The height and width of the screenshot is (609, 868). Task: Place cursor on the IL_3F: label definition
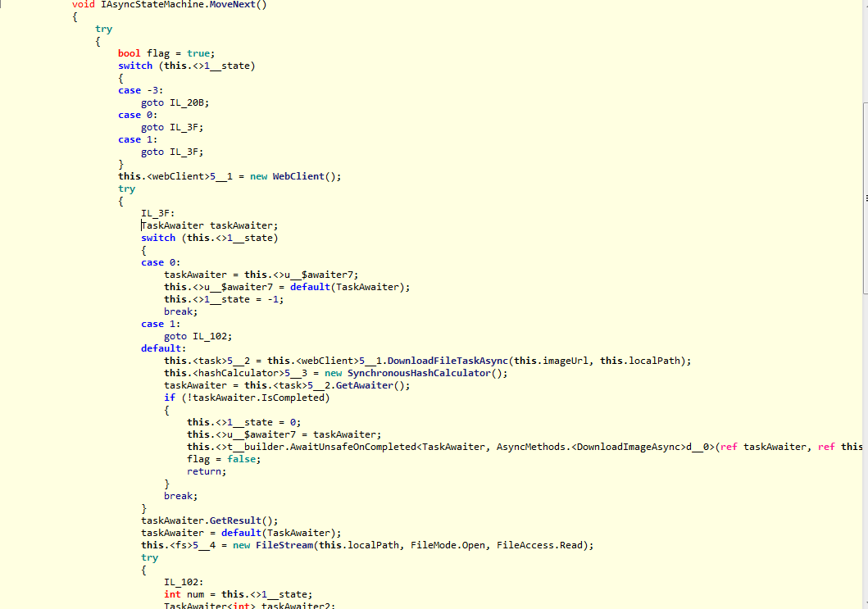152,213
